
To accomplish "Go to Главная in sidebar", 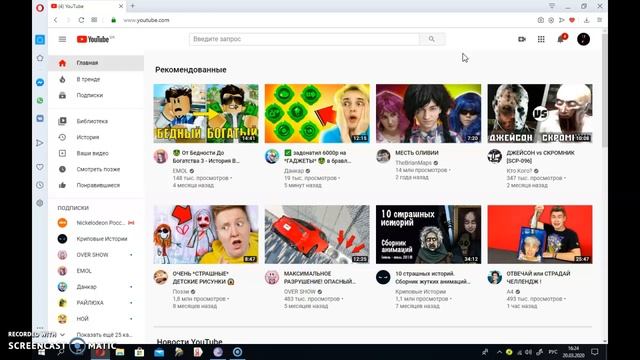I will click(96, 63).
